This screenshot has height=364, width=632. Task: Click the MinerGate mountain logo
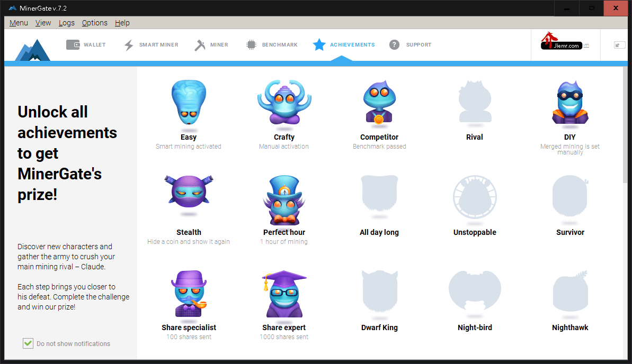(x=33, y=50)
